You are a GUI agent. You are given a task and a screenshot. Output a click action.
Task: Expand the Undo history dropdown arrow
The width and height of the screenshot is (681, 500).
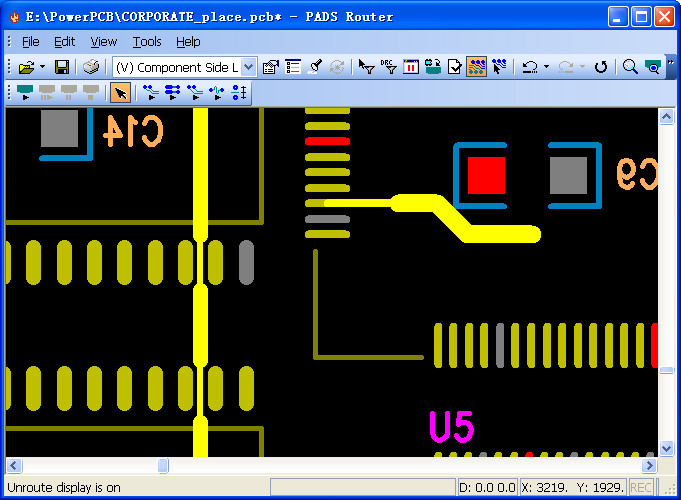pyautogui.click(x=546, y=67)
